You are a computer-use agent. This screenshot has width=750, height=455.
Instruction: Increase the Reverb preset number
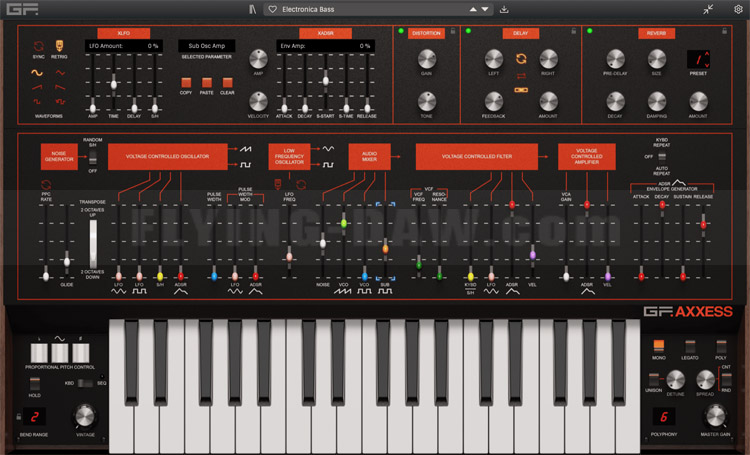coord(707,54)
